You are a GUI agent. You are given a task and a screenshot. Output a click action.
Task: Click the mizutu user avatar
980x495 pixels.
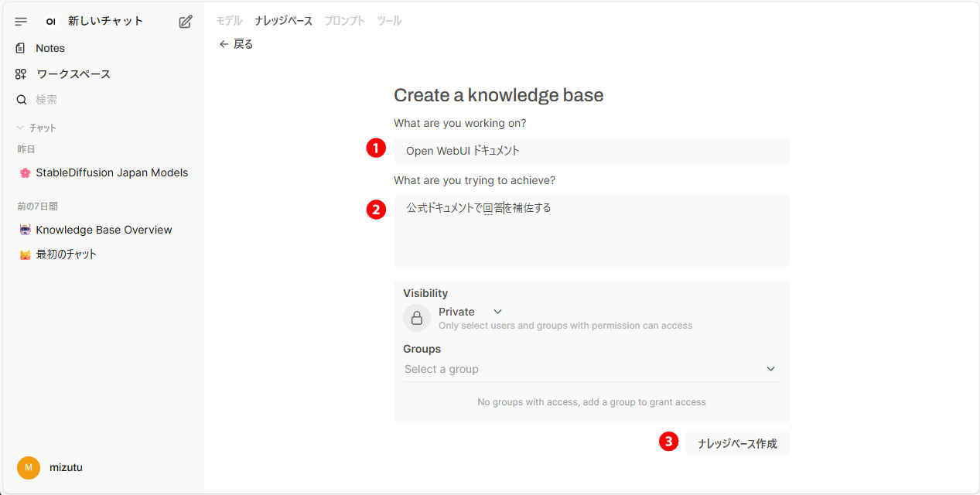(29, 467)
